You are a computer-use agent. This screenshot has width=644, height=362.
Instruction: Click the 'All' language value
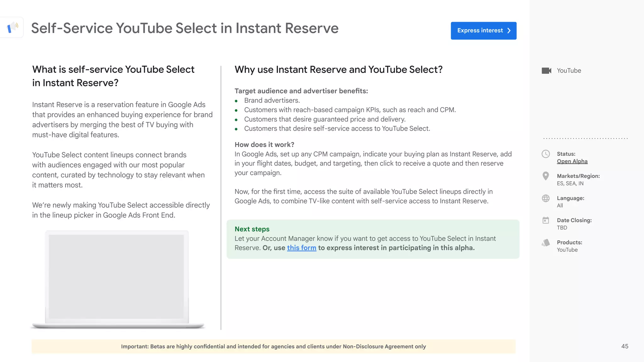pyautogui.click(x=560, y=206)
